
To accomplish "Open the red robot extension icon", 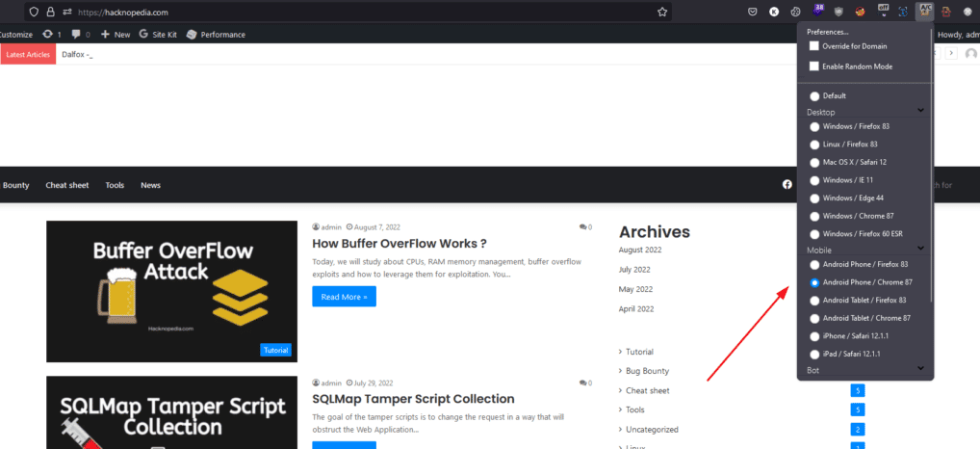I will pos(946,12).
